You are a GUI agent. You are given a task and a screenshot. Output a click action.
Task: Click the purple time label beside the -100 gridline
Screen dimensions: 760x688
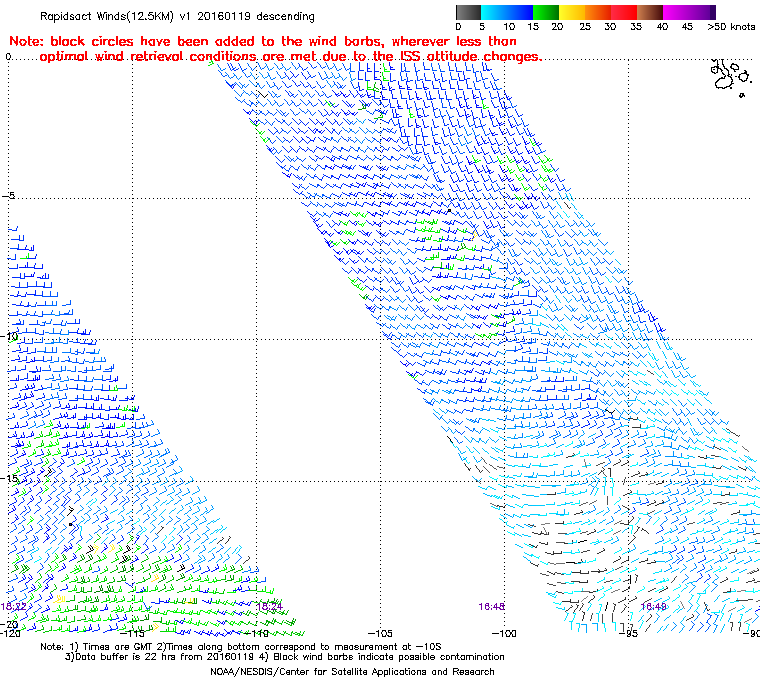491,607
